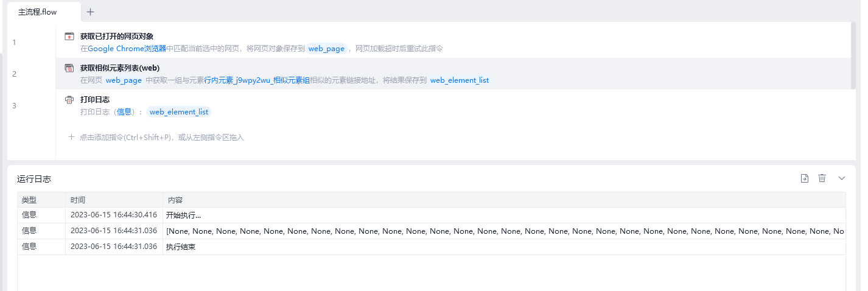Click the web_element_list variable in step 2

[x=459, y=80]
